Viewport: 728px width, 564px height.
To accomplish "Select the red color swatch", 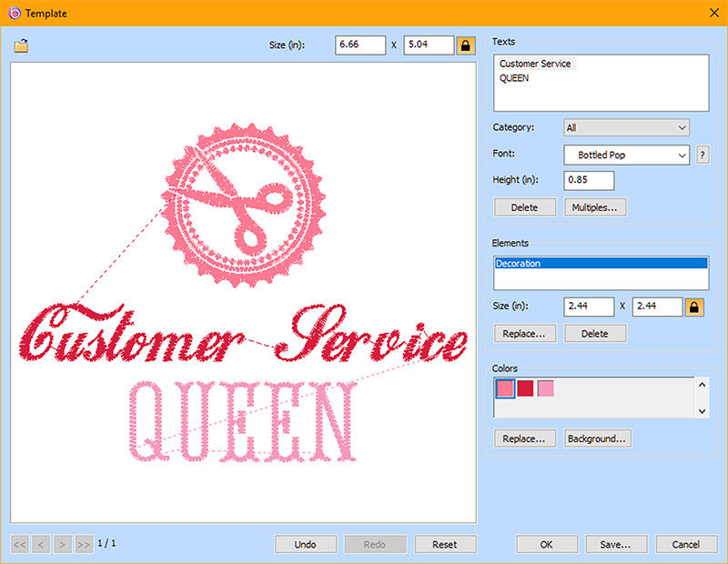I will (525, 389).
